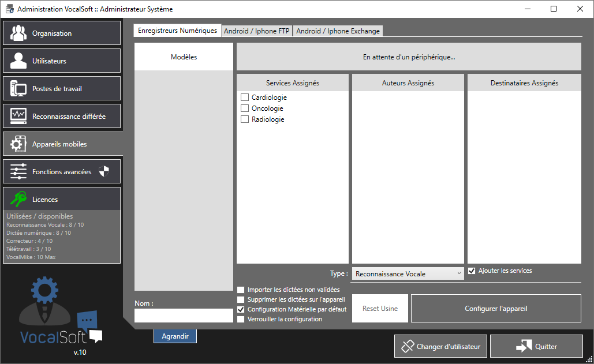Open the Utilisateurs section
The width and height of the screenshot is (594, 364).
point(62,61)
